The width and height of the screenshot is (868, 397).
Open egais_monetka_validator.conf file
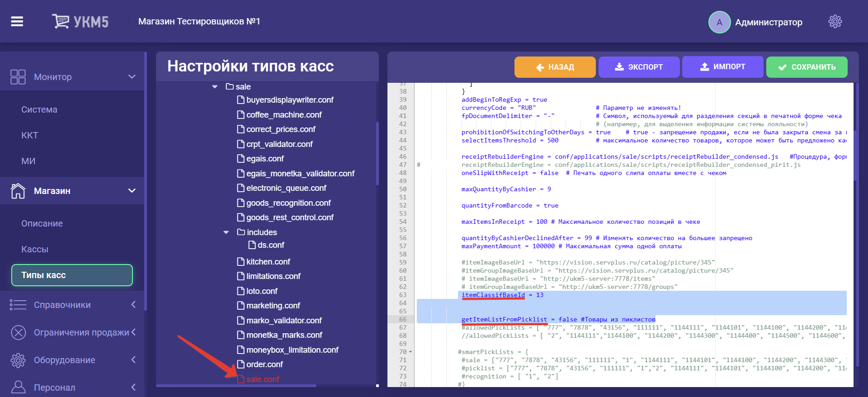click(x=300, y=173)
